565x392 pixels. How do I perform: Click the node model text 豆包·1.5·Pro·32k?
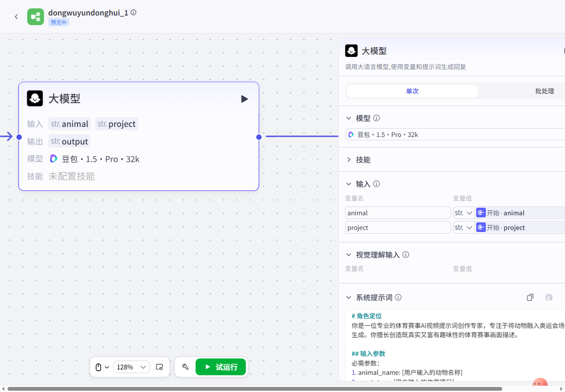pyautogui.click(x=101, y=159)
